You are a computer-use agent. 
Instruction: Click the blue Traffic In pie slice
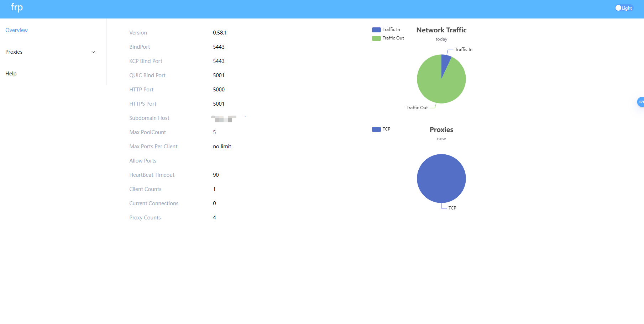(x=445, y=62)
